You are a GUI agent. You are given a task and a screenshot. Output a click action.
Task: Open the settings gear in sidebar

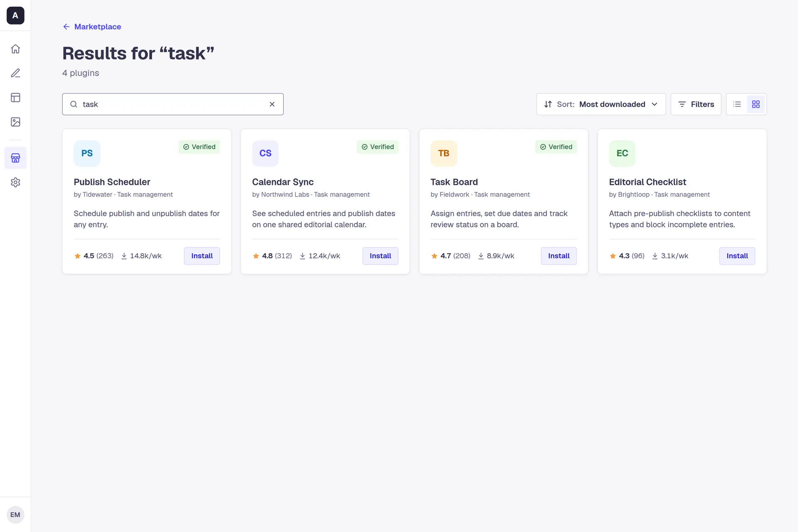click(15, 182)
